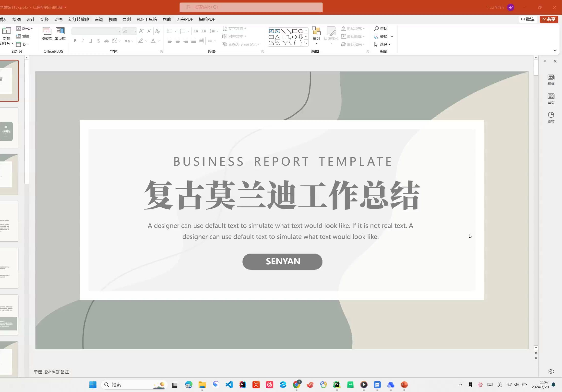This screenshot has width=562, height=392.
Task: Click 形状填充 to fill a shape
Action: tap(353, 28)
